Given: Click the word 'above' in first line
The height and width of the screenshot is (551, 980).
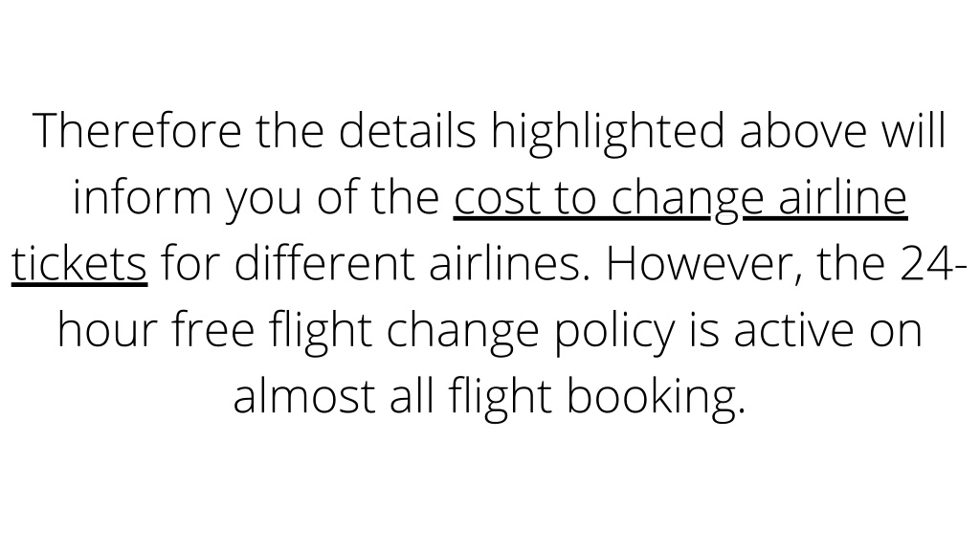Looking at the screenshot, I should pos(803,131).
